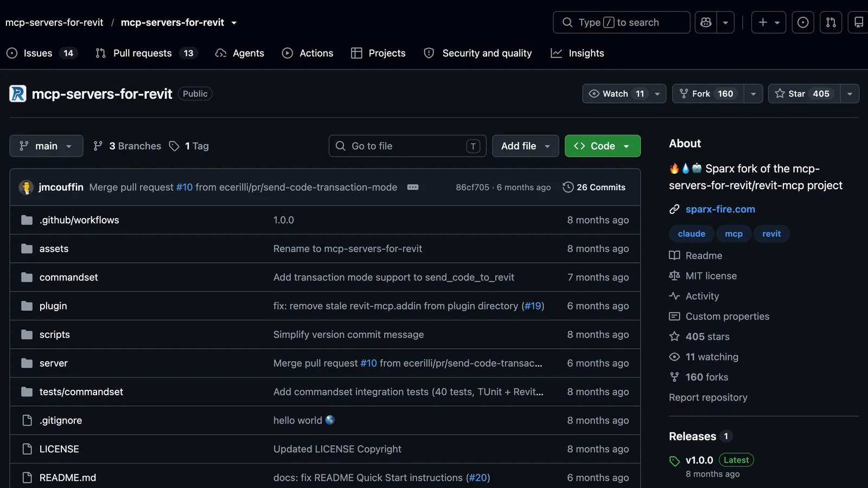This screenshot has height=488, width=868.
Task: Open the Copilot icon in the header
Action: click(x=706, y=22)
